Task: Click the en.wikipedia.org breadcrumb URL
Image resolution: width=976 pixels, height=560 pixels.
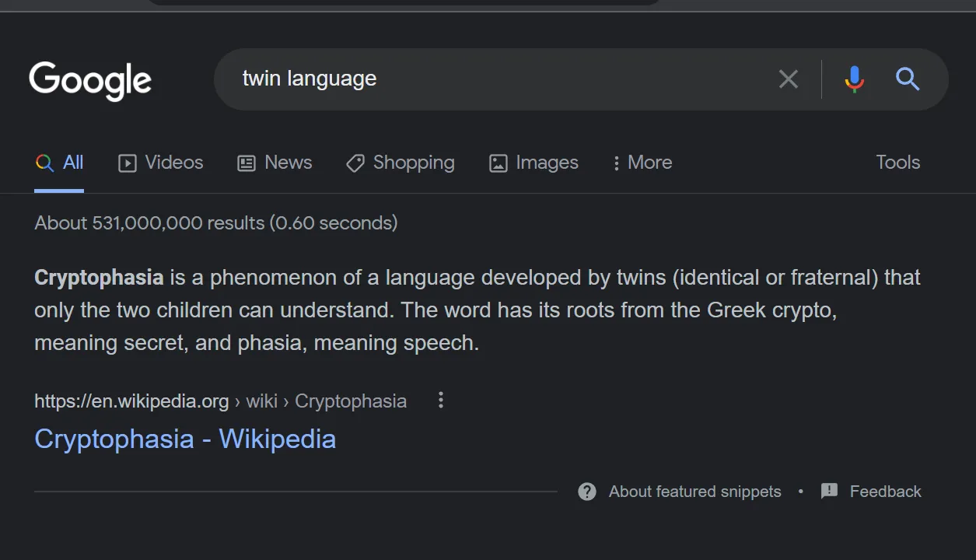Action: pyautogui.click(x=220, y=401)
